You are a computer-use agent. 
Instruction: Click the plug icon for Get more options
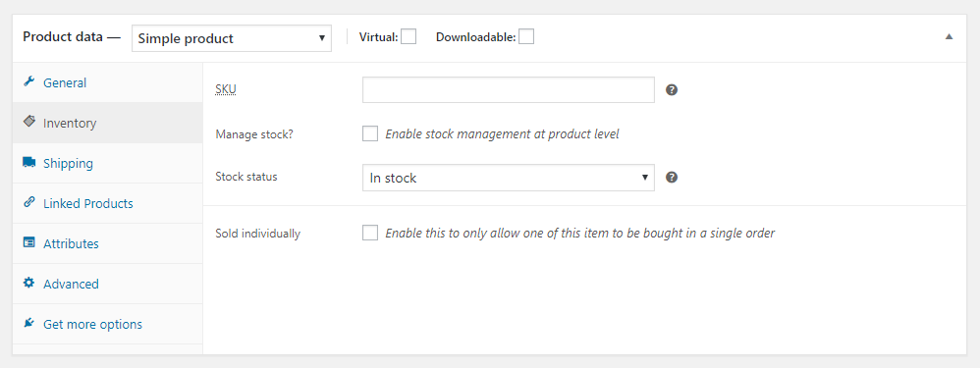(x=28, y=324)
